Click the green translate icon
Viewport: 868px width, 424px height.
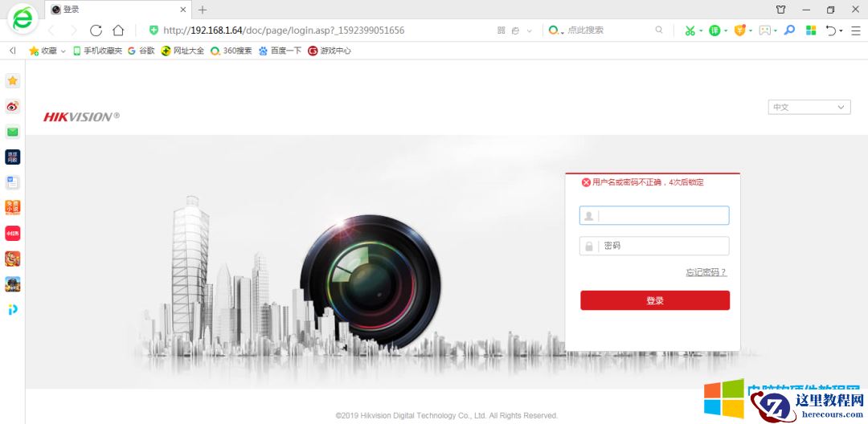click(714, 31)
